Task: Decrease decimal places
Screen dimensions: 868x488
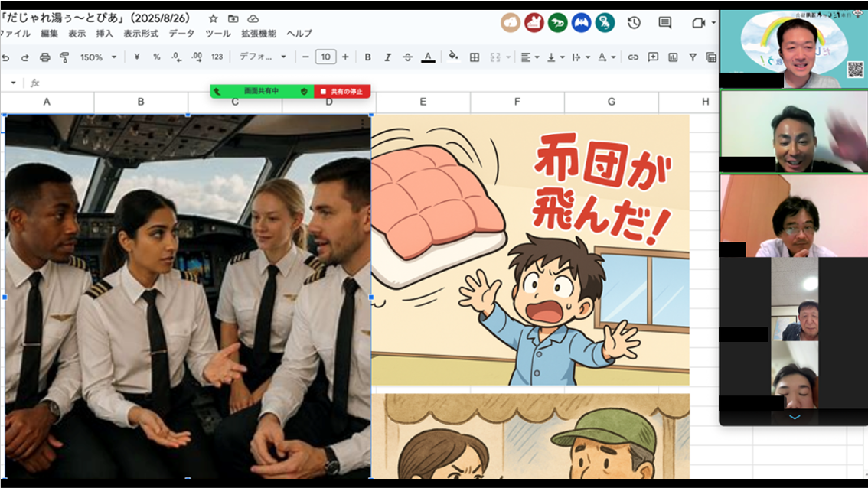Action: point(176,57)
